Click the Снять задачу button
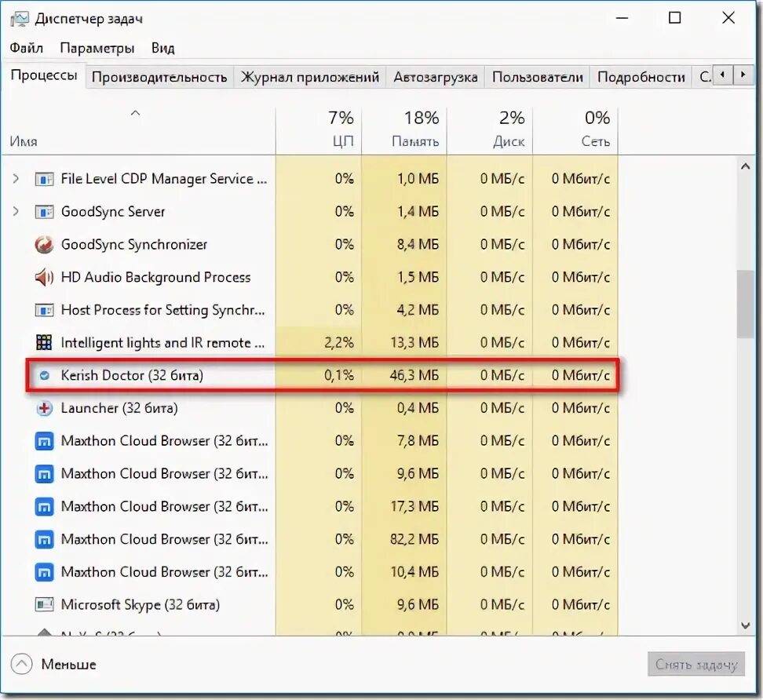763x700 pixels. pyautogui.click(x=695, y=664)
